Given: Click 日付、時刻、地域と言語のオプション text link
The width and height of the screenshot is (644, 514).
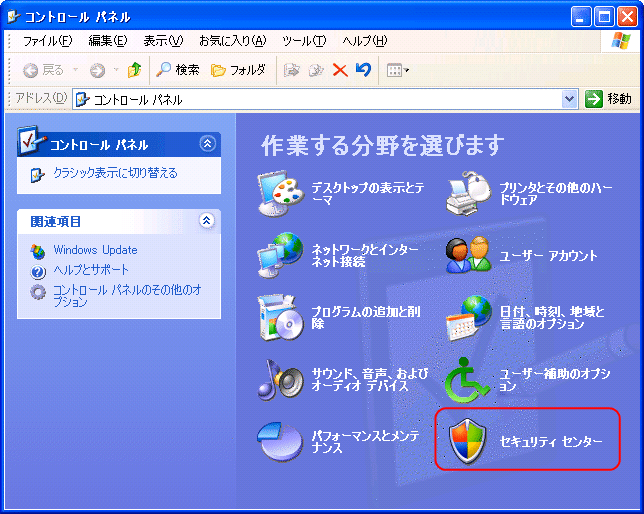Looking at the screenshot, I should [x=552, y=317].
